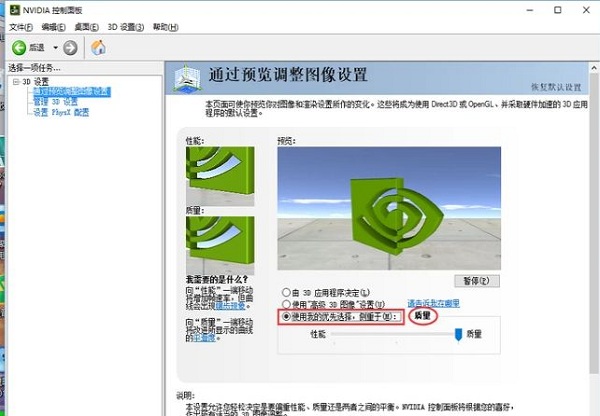This screenshot has width=600, height=416.
Task: Click the 平滑度 link in help text
Action: point(204,338)
